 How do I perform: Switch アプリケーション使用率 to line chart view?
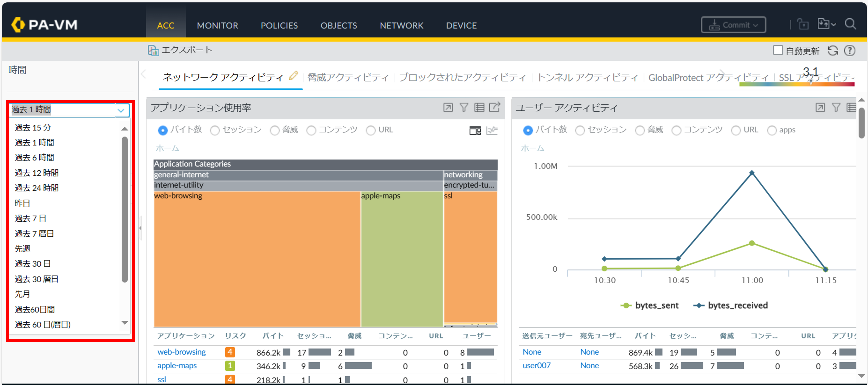[x=492, y=130]
